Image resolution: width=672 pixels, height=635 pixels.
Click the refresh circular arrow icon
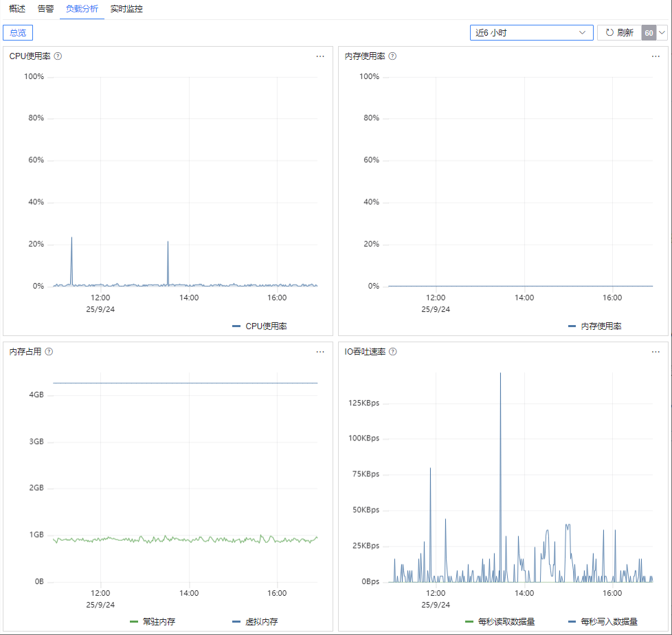click(609, 32)
